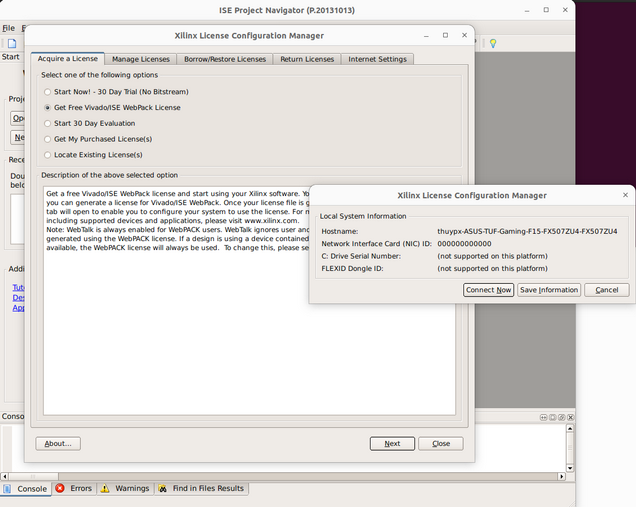This screenshot has height=507, width=636.
Task: Click the description text box
Action: pos(249,301)
